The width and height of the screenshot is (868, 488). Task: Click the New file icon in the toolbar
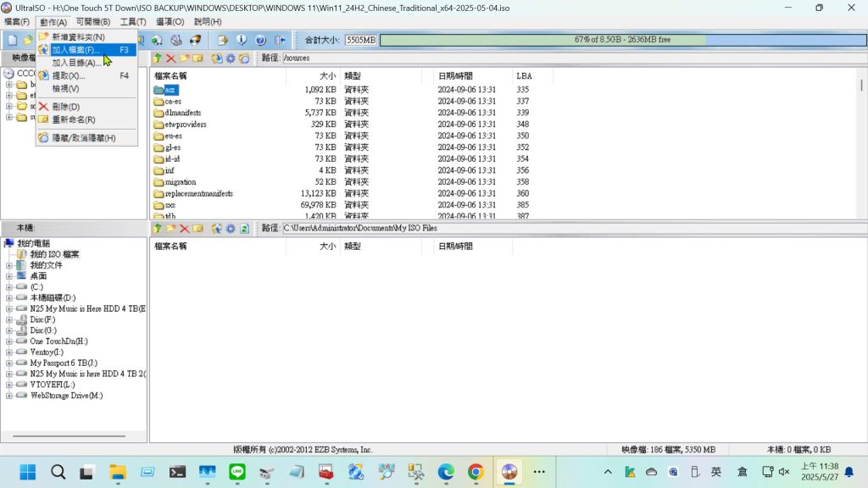click(12, 40)
